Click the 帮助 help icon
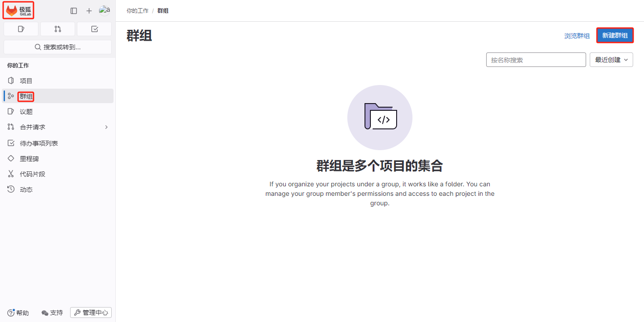The height and width of the screenshot is (322, 644). pyautogui.click(x=11, y=313)
